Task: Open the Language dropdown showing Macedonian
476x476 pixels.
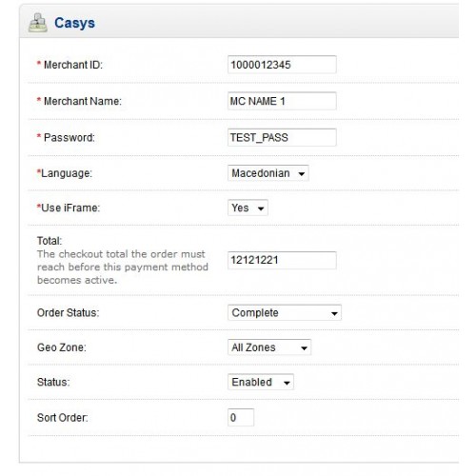Action: pos(268,173)
